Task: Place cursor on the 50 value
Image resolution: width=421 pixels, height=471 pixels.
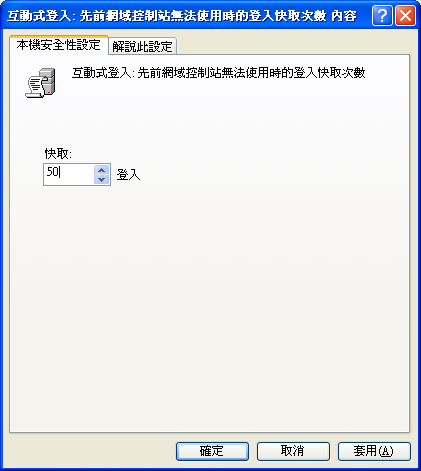Action: [53, 172]
